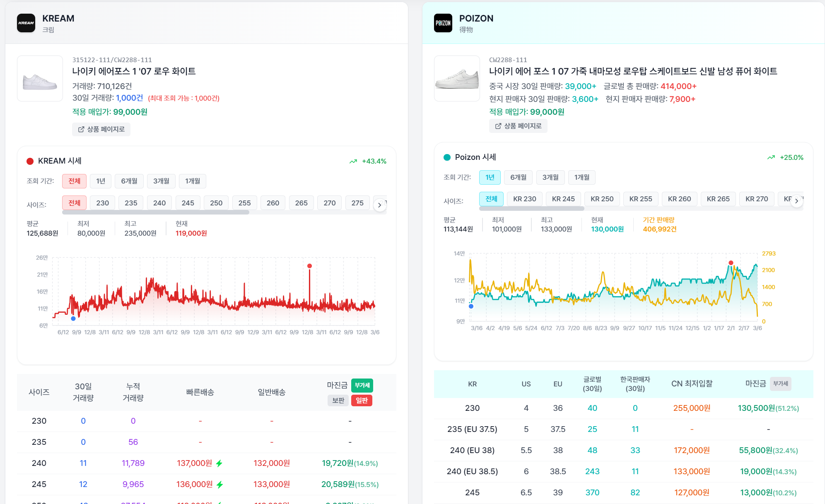Open the KREAM product page link
Viewport: 825px width, 504px height.
click(x=101, y=129)
